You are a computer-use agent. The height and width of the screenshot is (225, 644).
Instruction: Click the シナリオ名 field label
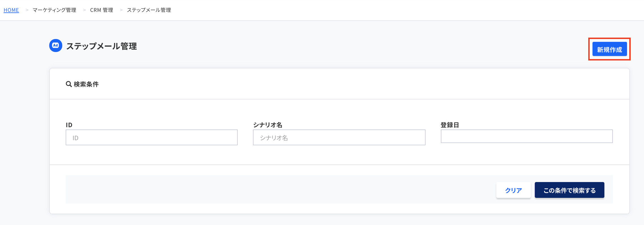pos(268,125)
